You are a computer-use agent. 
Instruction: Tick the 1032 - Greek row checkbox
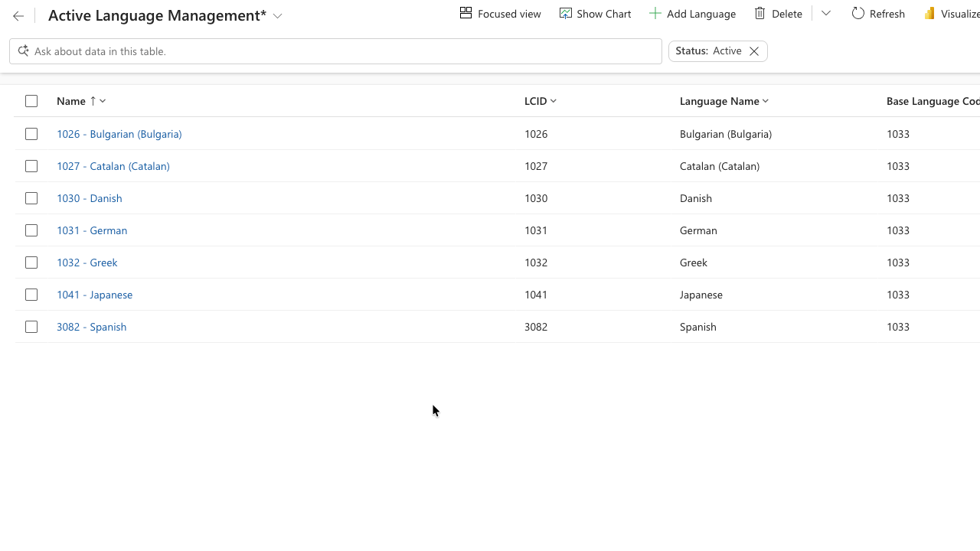pyautogui.click(x=31, y=262)
